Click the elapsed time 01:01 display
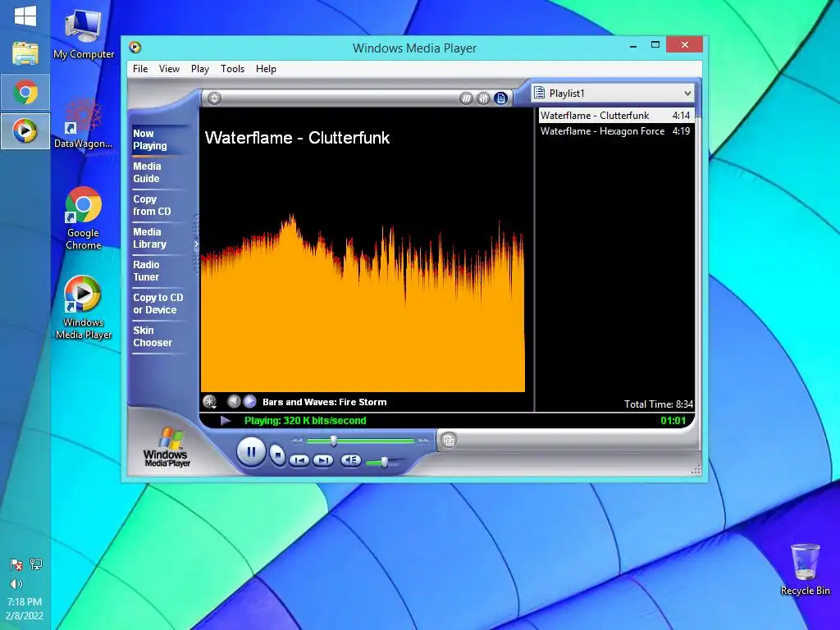Image resolution: width=840 pixels, height=630 pixels. [673, 421]
